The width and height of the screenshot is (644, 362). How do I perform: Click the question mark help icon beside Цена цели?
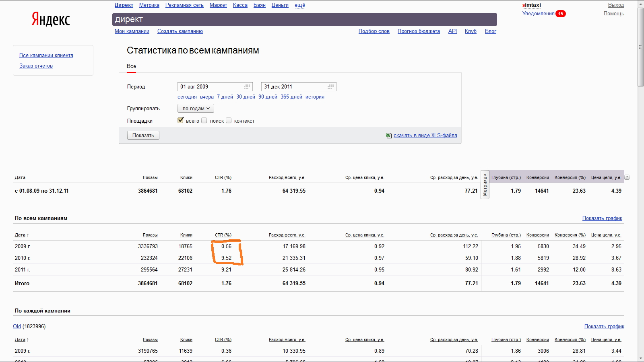point(627,177)
